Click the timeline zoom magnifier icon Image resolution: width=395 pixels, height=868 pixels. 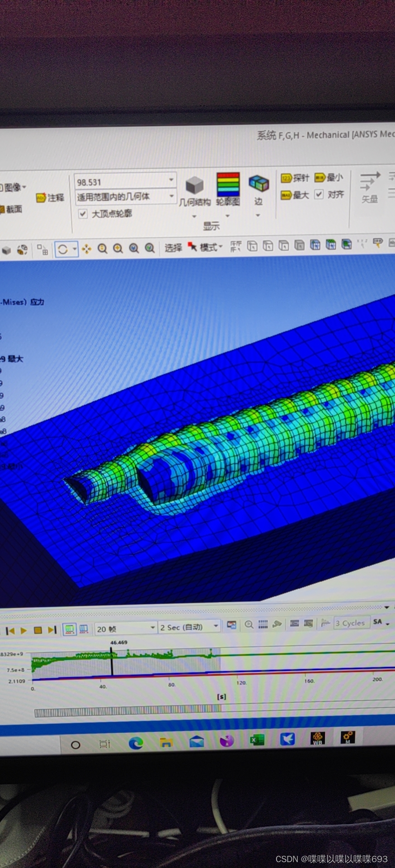coord(249,625)
